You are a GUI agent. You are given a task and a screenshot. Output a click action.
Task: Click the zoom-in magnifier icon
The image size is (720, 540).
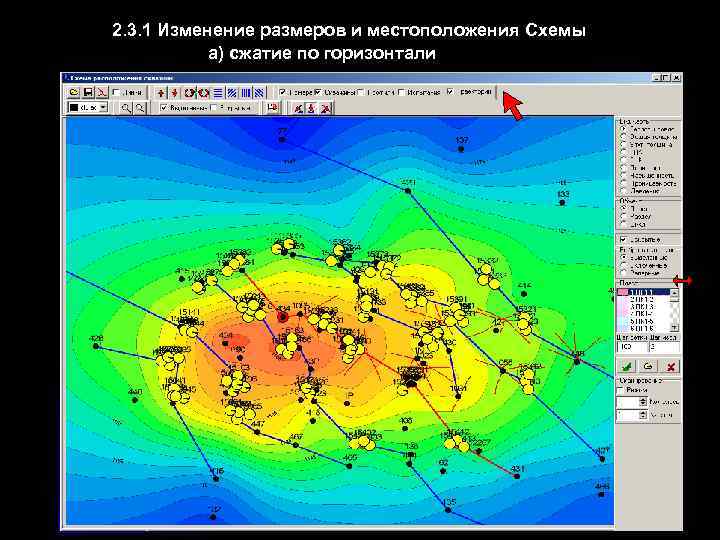click(126, 108)
